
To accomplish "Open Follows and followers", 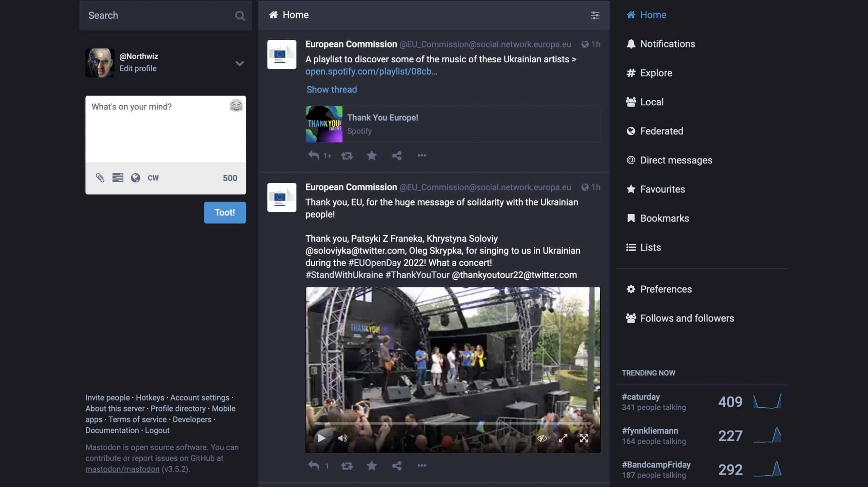I will 680,318.
